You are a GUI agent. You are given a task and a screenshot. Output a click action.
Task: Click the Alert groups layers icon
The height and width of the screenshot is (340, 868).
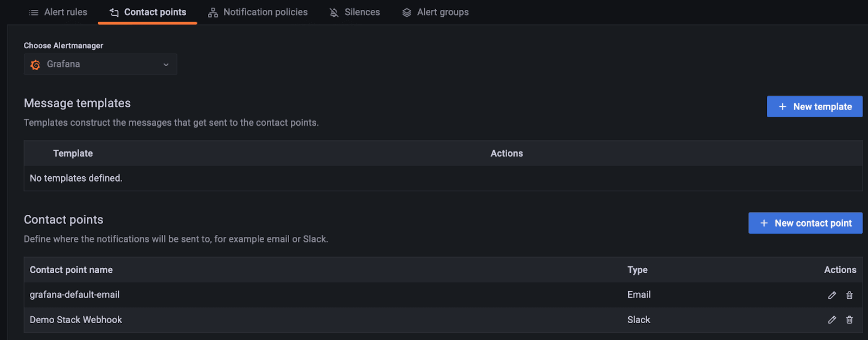click(407, 12)
